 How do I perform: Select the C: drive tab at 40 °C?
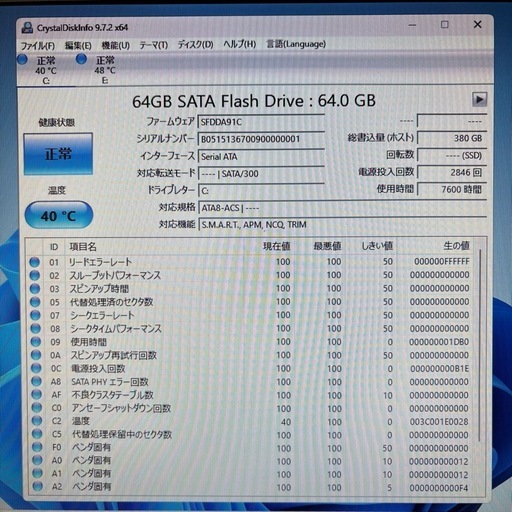click(x=46, y=70)
